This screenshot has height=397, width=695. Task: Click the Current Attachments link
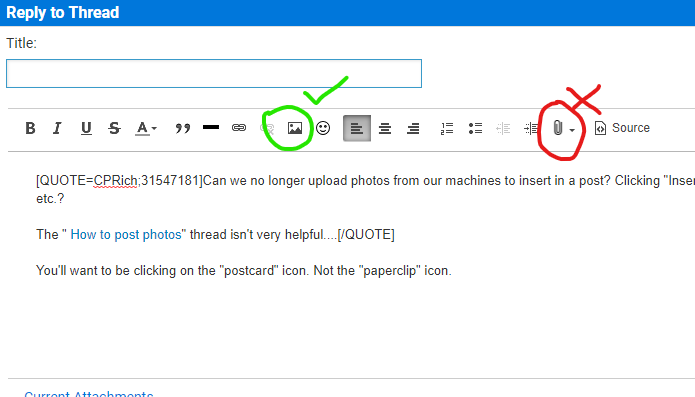(x=89, y=393)
